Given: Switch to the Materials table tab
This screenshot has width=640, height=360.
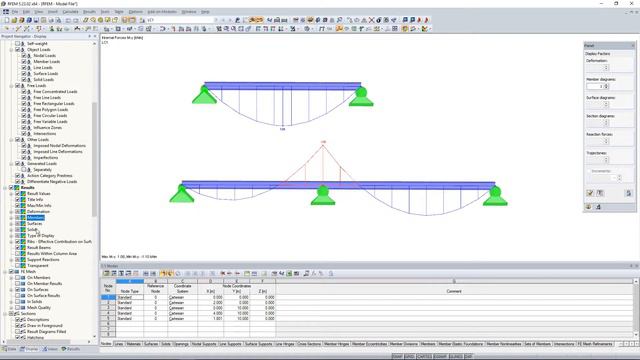Looking at the screenshot, I should pos(133,344).
